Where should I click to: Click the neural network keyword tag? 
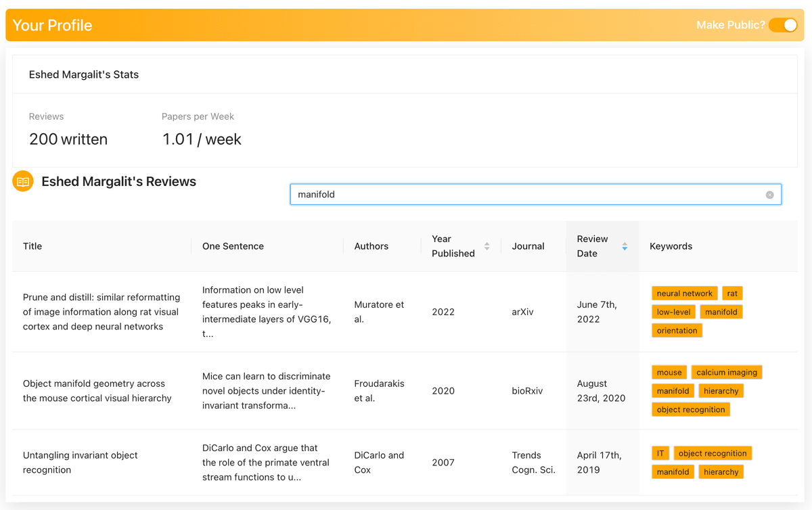point(684,294)
